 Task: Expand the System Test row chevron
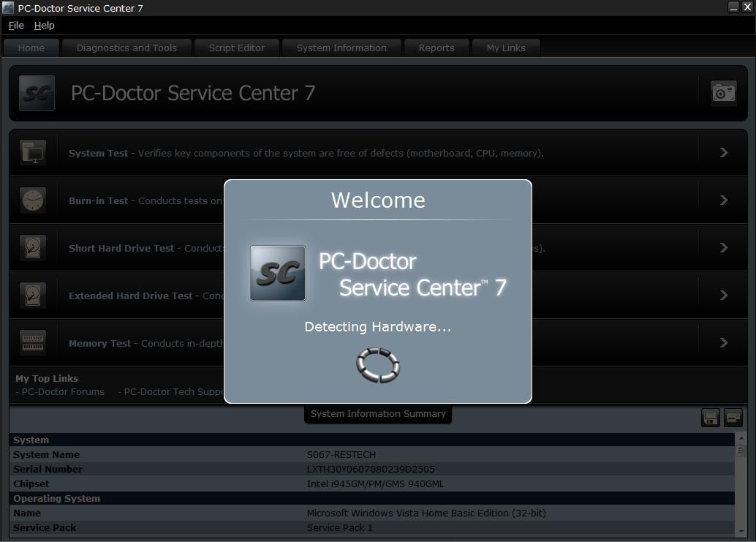click(723, 152)
